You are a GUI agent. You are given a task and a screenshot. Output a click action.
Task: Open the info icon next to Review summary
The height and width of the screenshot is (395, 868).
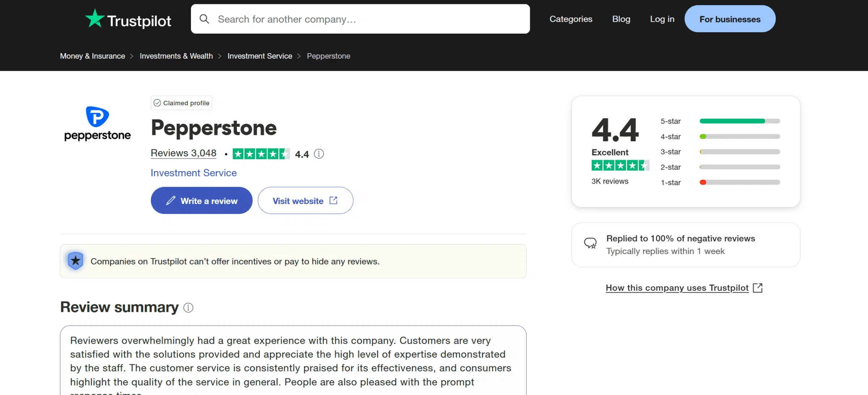[188, 307]
